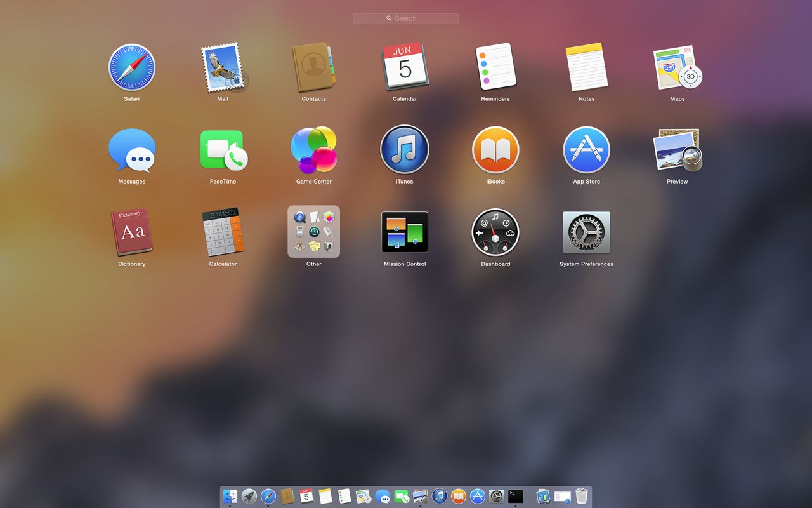Open Messages from the Dock

click(x=383, y=496)
